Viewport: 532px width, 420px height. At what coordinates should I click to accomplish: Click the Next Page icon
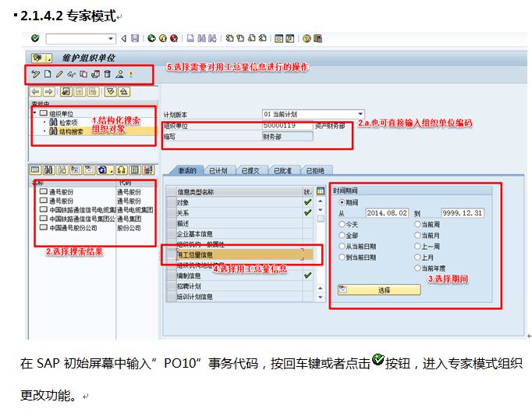click(251, 38)
